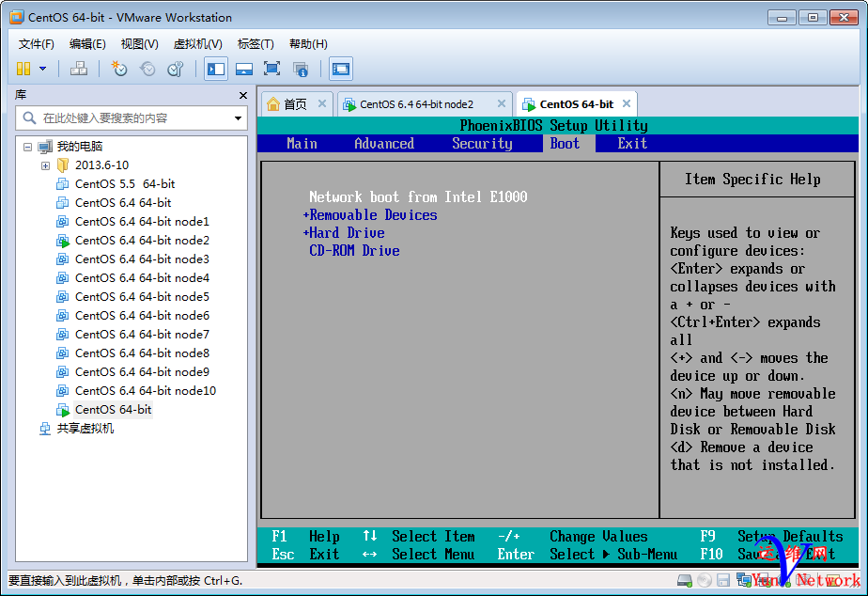
Task: Collapse the 我的电脑 tree node
Action: pos(27,147)
